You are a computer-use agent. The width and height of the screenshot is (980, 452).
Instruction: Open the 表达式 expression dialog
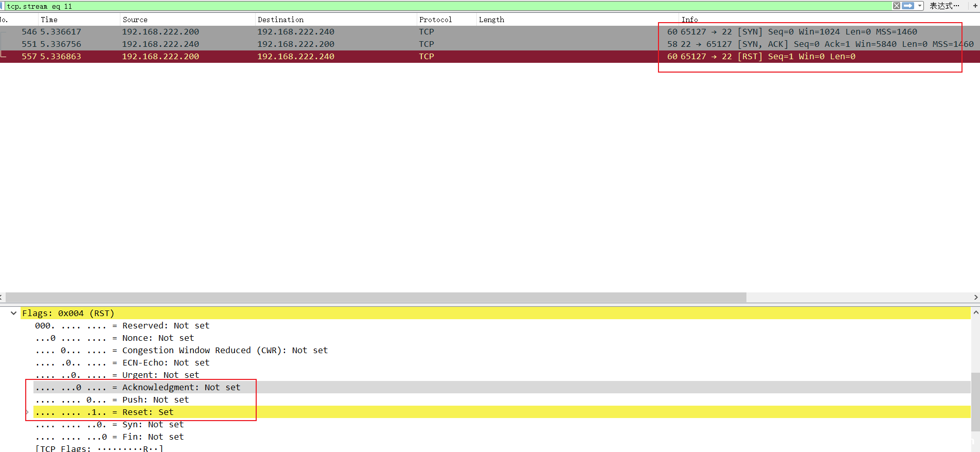pyautogui.click(x=944, y=6)
